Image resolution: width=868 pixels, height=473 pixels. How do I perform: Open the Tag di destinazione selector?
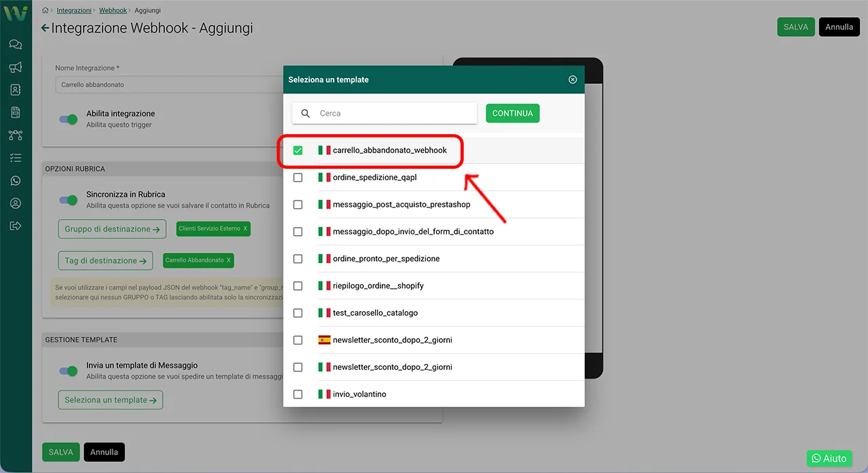105,260
